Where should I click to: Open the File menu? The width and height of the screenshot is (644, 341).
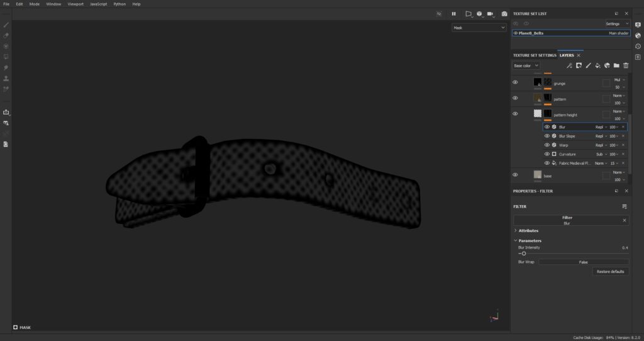pos(6,4)
